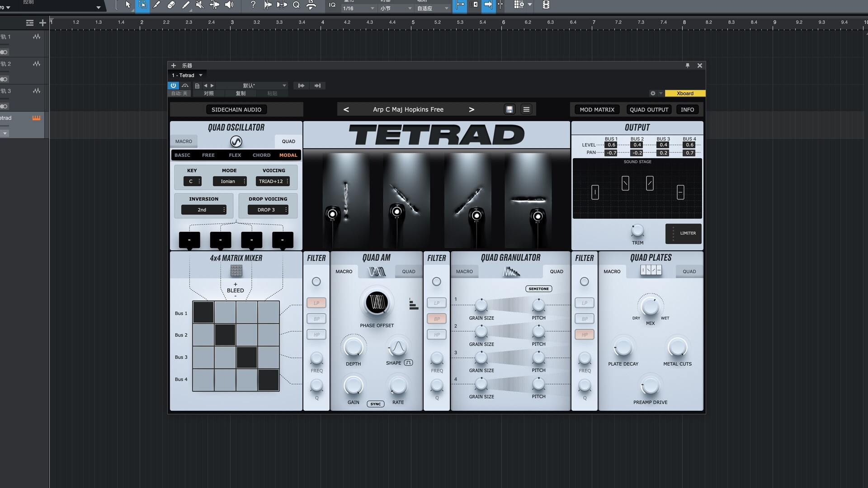Click the Quad Oscillator waveform icon

[x=236, y=141]
